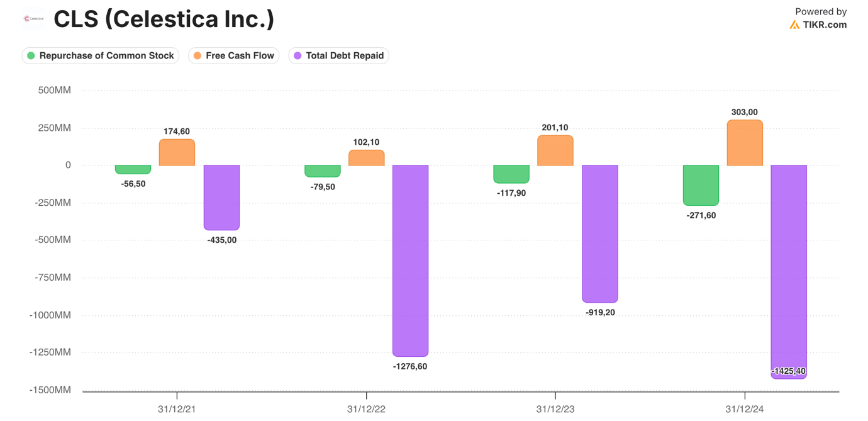Select the 2021 Free Cash Flow bar 174,60
This screenshot has width=868, height=421.
pos(177,152)
